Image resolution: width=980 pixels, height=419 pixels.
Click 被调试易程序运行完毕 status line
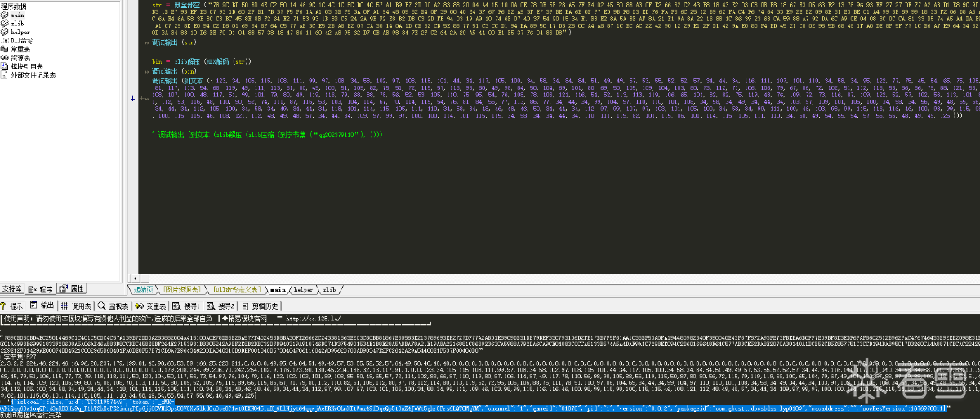[x=32, y=415]
